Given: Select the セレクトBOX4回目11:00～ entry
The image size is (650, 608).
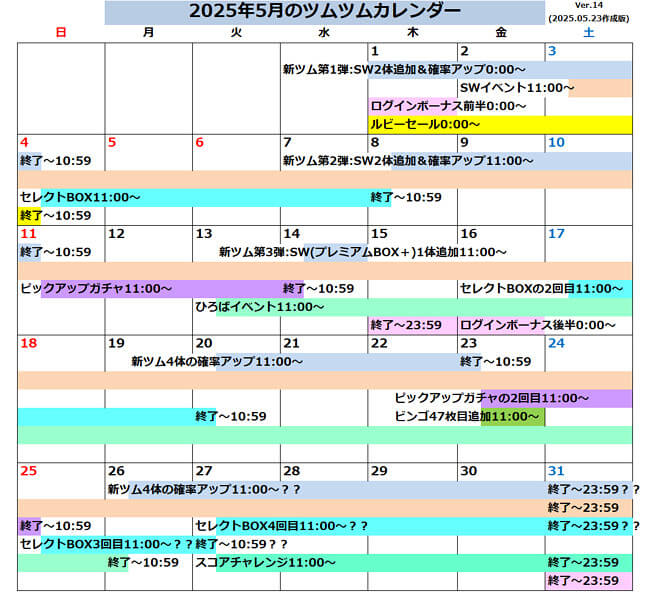Looking at the screenshot, I should 282,526.
